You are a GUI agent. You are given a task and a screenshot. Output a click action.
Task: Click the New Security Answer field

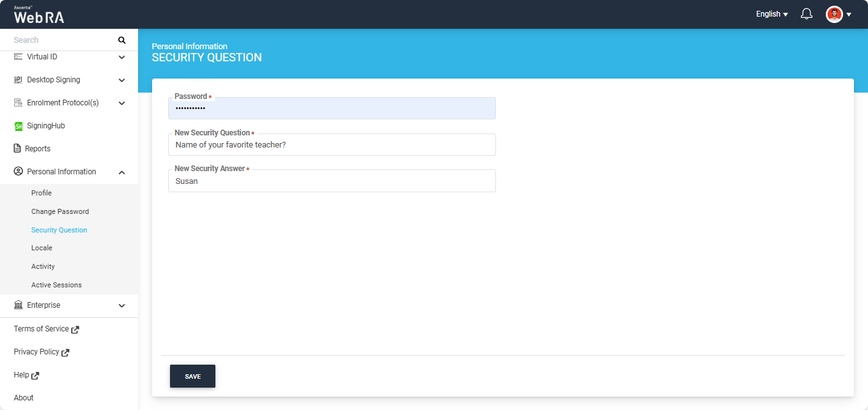tap(332, 181)
